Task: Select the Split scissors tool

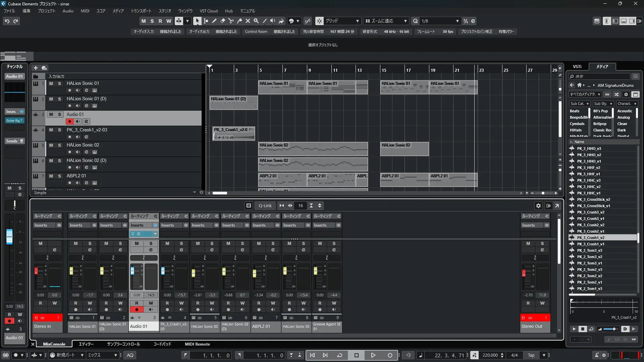Action: tap(231, 21)
